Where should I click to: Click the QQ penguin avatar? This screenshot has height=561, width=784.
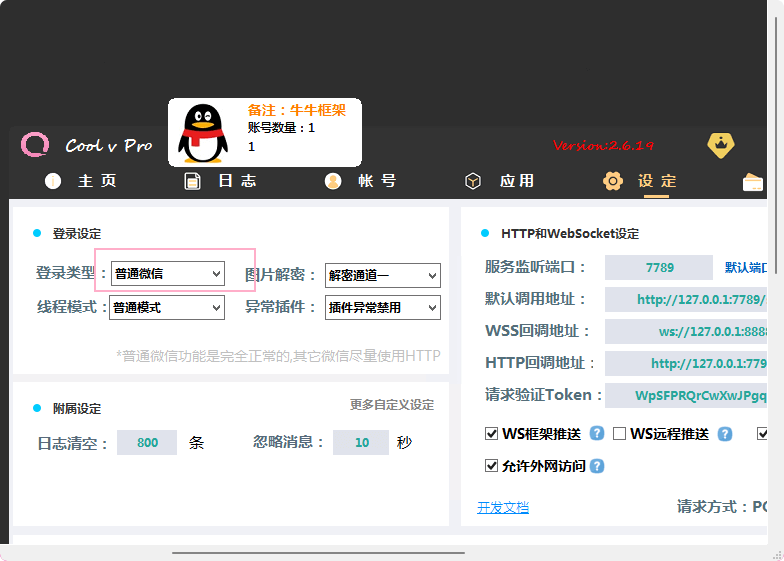203,133
